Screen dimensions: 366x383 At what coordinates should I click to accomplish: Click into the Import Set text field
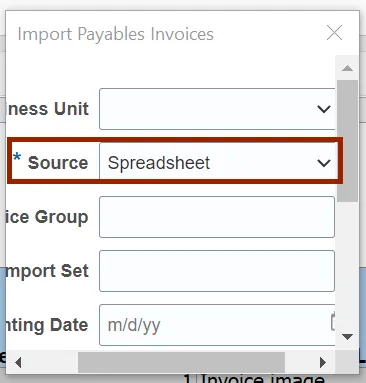click(217, 271)
